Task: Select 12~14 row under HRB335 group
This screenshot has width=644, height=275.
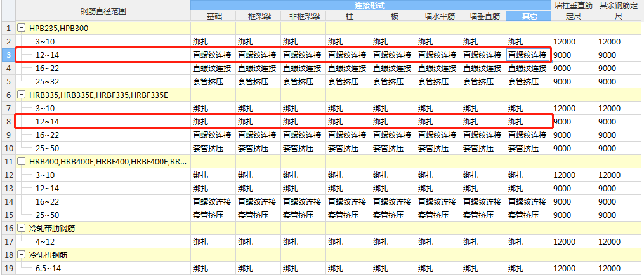Action: point(103,122)
